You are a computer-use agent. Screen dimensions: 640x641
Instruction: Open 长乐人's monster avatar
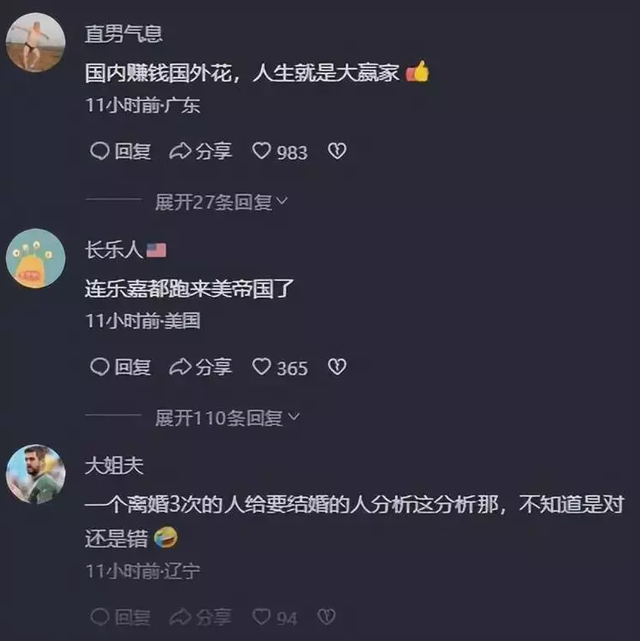click(x=36, y=258)
